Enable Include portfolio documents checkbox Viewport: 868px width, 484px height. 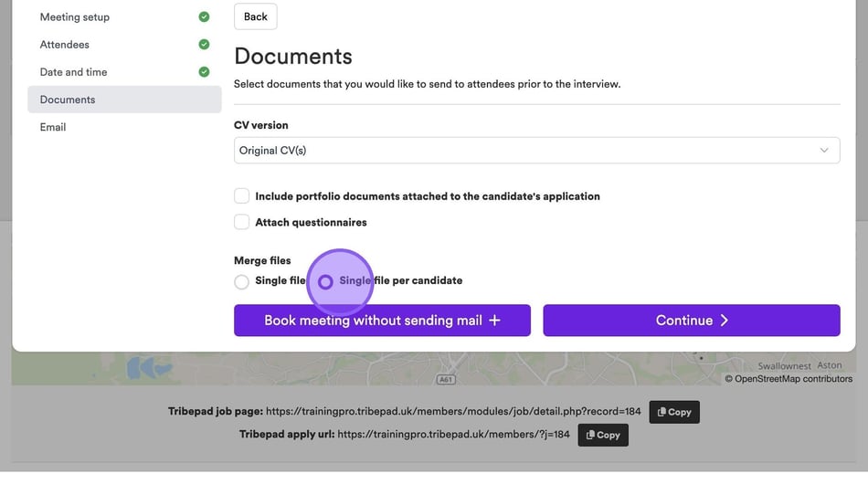click(242, 196)
